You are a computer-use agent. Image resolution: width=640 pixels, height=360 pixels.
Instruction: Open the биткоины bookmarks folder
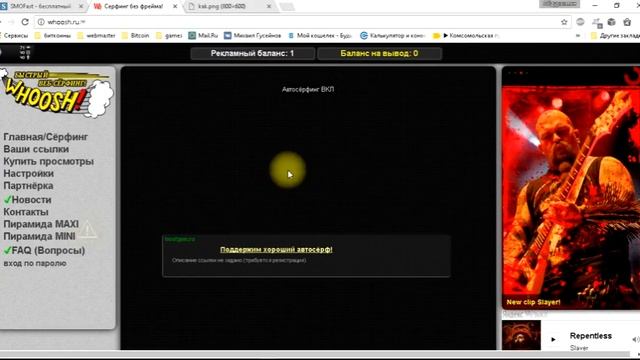tap(53, 36)
